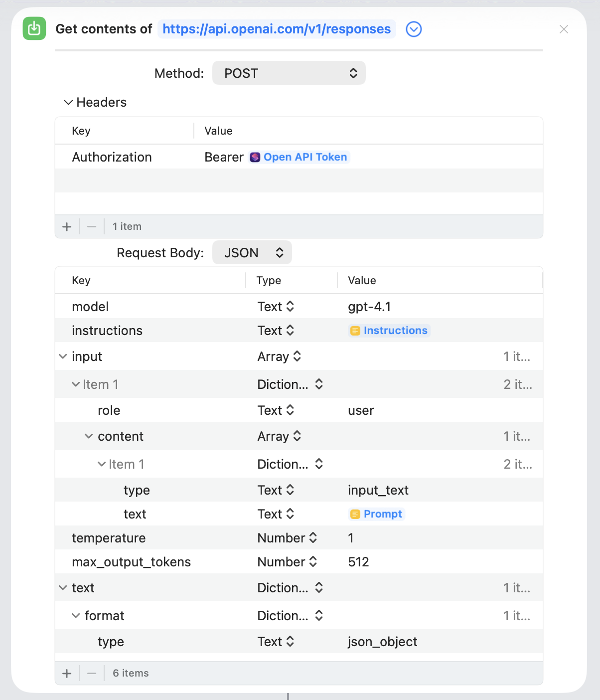The width and height of the screenshot is (600, 700).
Task: Add a new header with plus button
Action: 67,226
